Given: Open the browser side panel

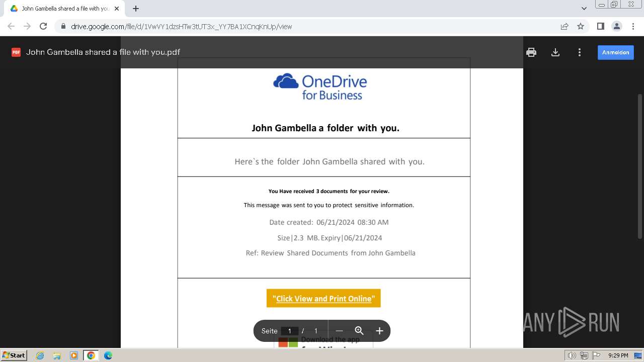Looking at the screenshot, I should [600, 27].
